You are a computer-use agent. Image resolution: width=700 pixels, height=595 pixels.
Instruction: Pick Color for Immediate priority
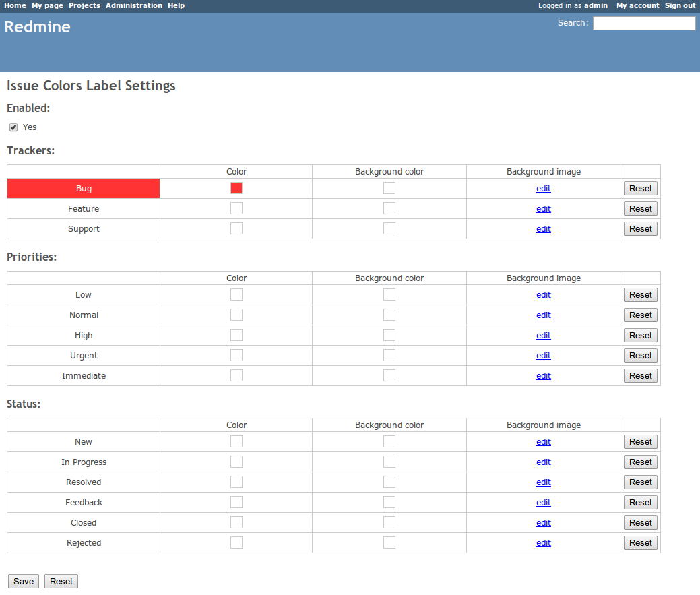236,375
